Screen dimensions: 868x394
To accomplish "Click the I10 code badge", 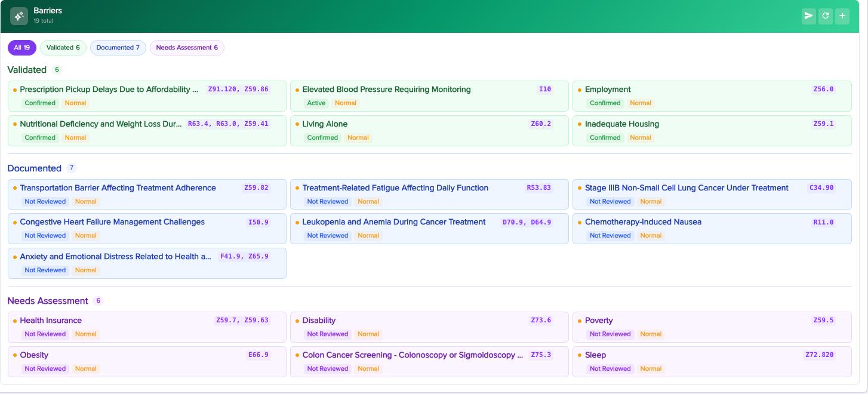I will click(545, 90).
